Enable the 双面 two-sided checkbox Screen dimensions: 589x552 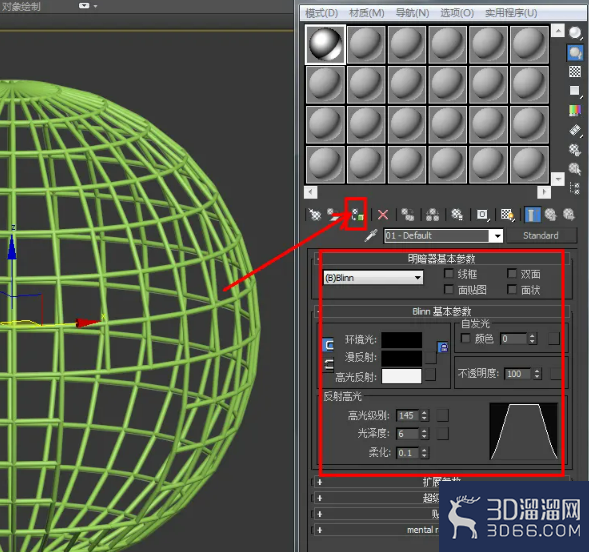[x=512, y=273]
